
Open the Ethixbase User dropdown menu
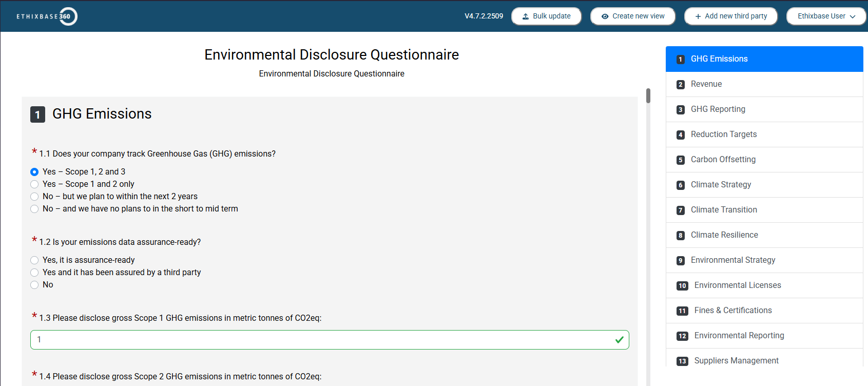pyautogui.click(x=826, y=16)
